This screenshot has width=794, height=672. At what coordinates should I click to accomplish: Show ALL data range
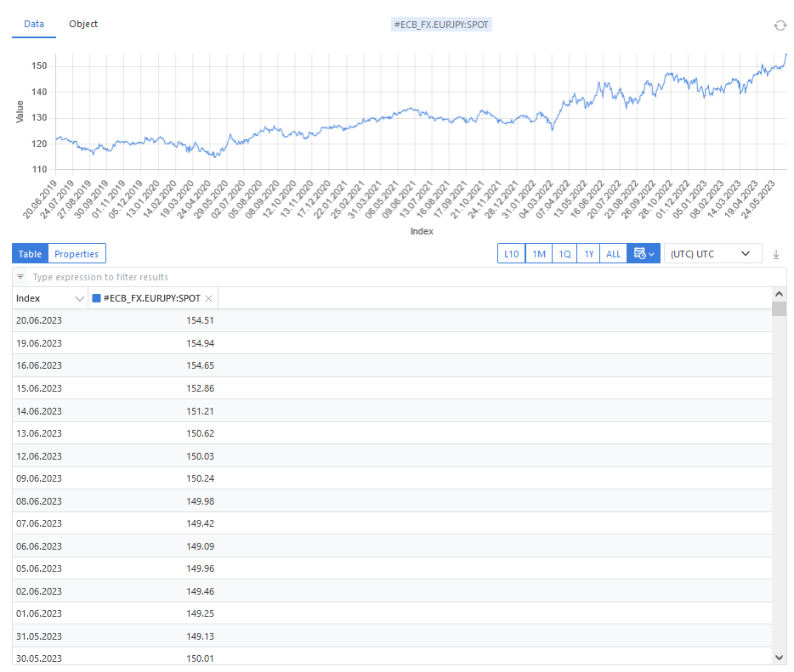(613, 254)
